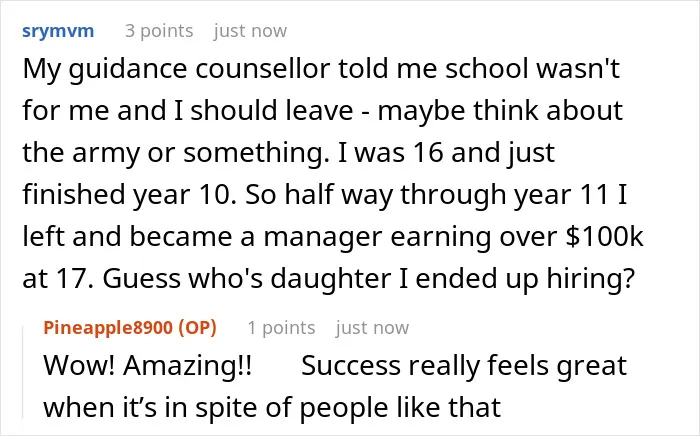
Task: Click the "just now" timestamp beside srymvm
Action: tap(250, 31)
